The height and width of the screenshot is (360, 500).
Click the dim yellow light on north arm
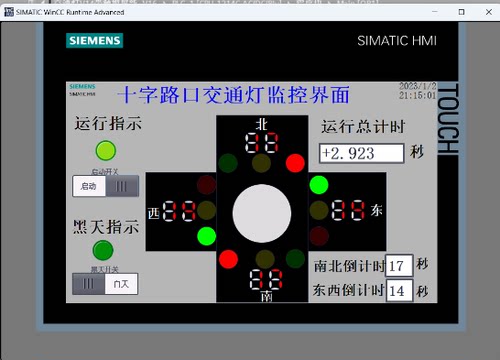pos(261,163)
